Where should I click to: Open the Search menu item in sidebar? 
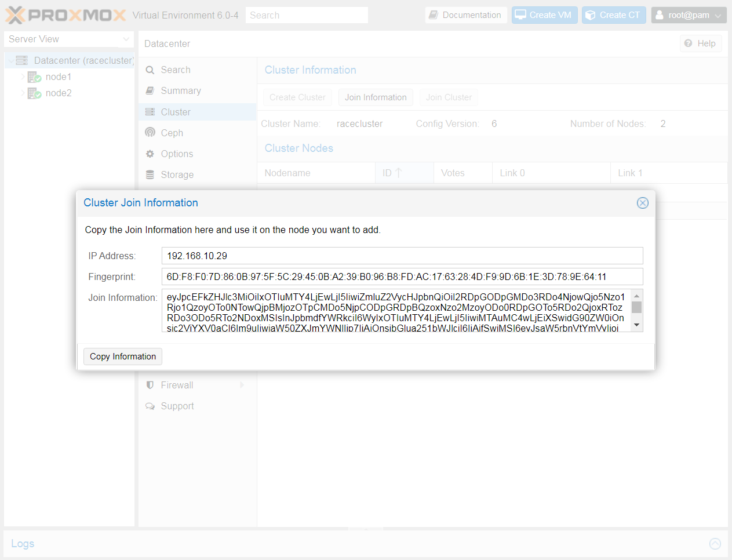(197, 70)
